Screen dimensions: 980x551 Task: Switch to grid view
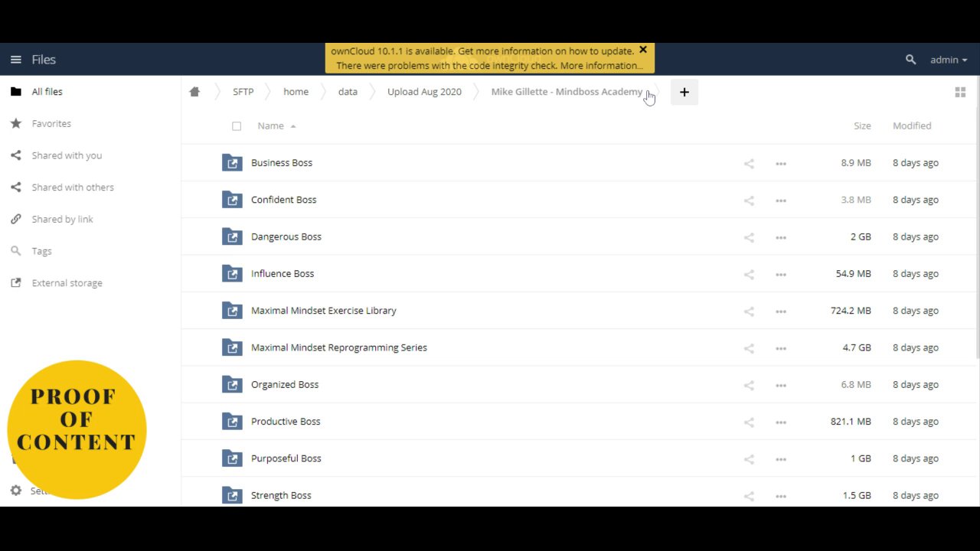pos(960,93)
